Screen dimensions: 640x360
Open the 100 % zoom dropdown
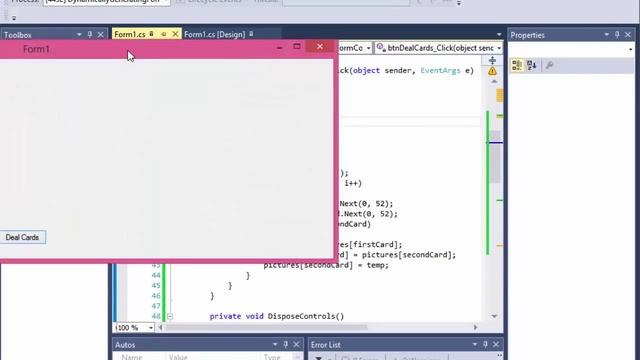point(151,328)
